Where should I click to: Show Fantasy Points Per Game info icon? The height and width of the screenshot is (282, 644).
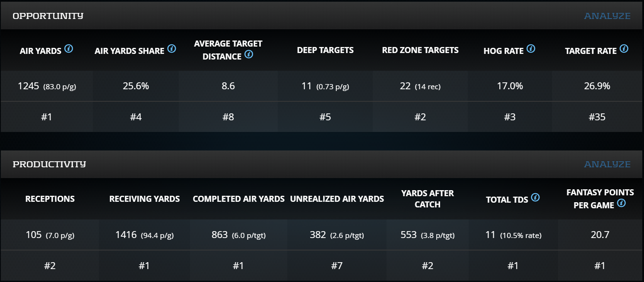621,203
